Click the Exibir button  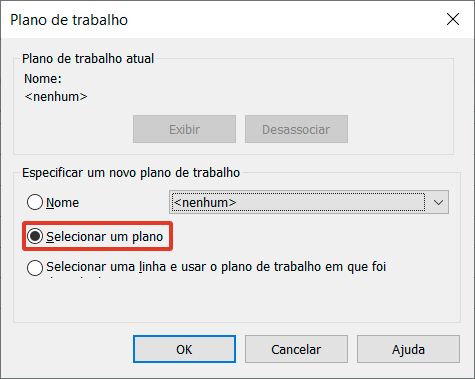coord(184,129)
